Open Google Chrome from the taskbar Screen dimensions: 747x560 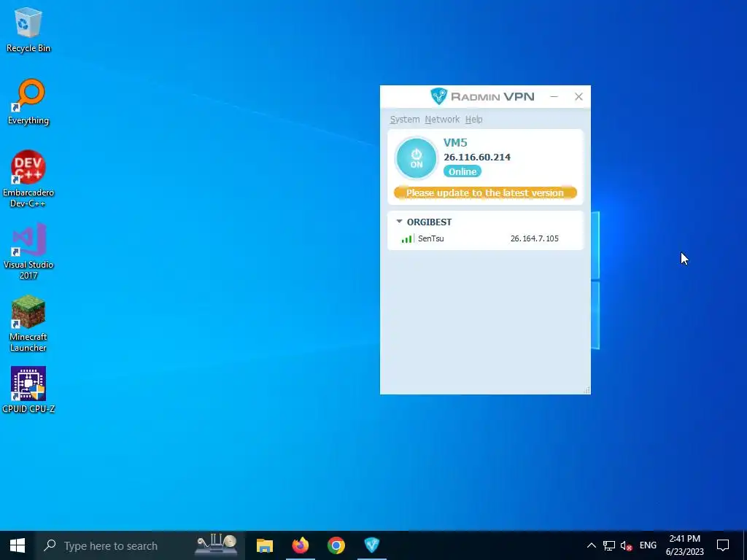[x=336, y=545]
